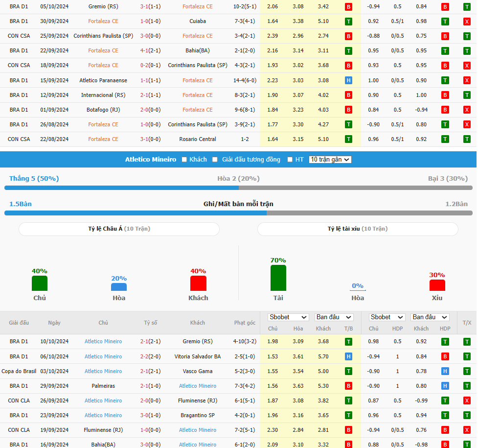
Task: Open the Palmeiras team link
Action: click(x=103, y=386)
